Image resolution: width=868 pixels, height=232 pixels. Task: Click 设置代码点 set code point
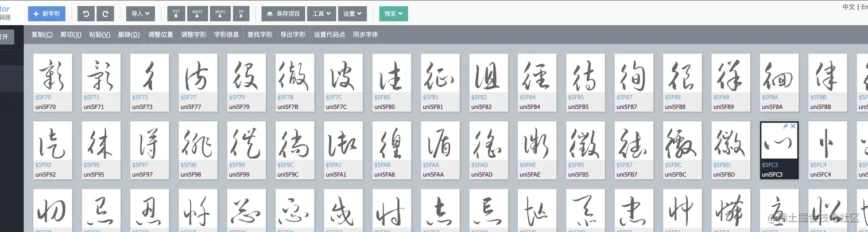click(x=330, y=34)
